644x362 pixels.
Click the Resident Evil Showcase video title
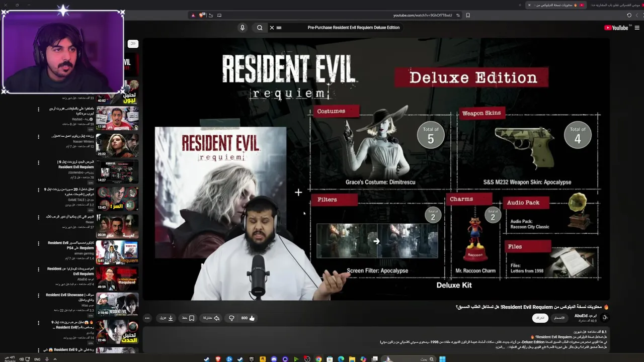[x=69, y=298]
